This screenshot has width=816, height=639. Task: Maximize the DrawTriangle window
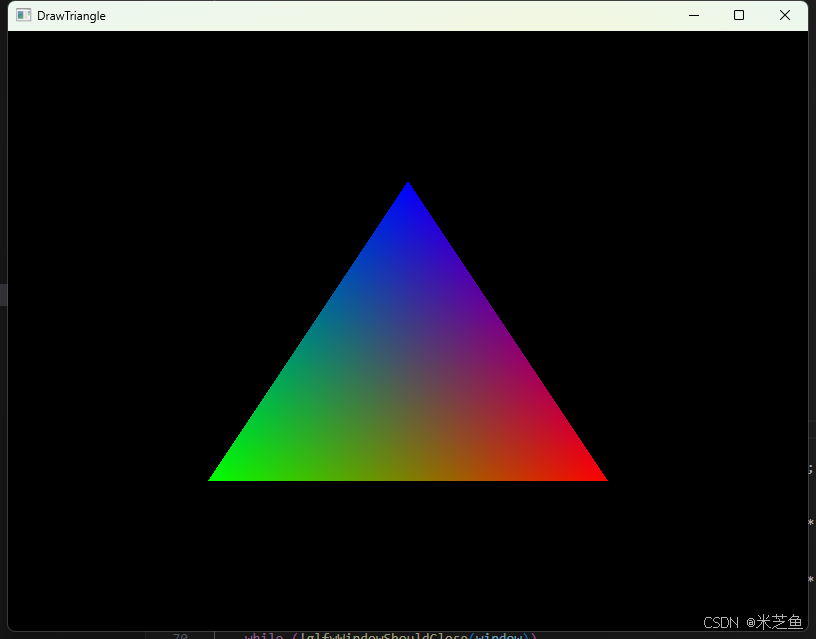(x=738, y=16)
